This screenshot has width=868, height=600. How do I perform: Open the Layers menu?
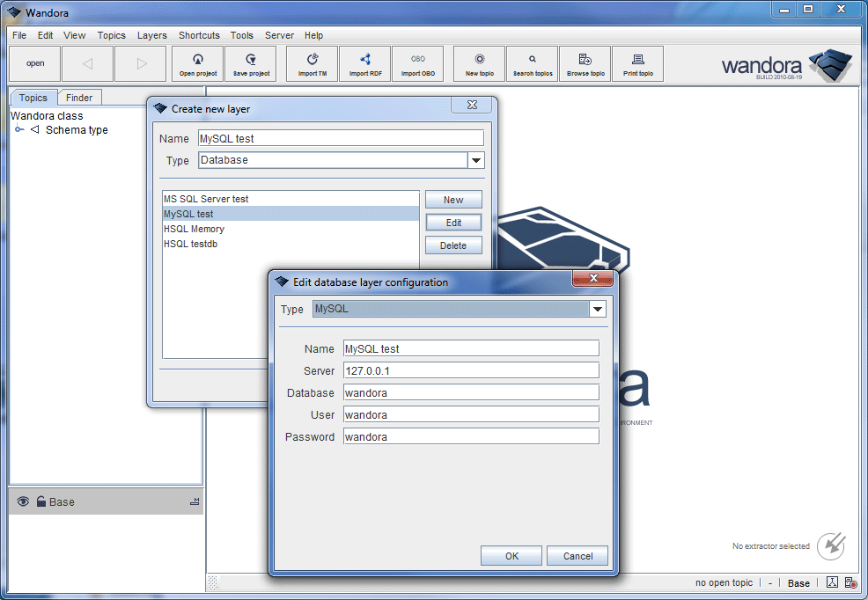151,35
